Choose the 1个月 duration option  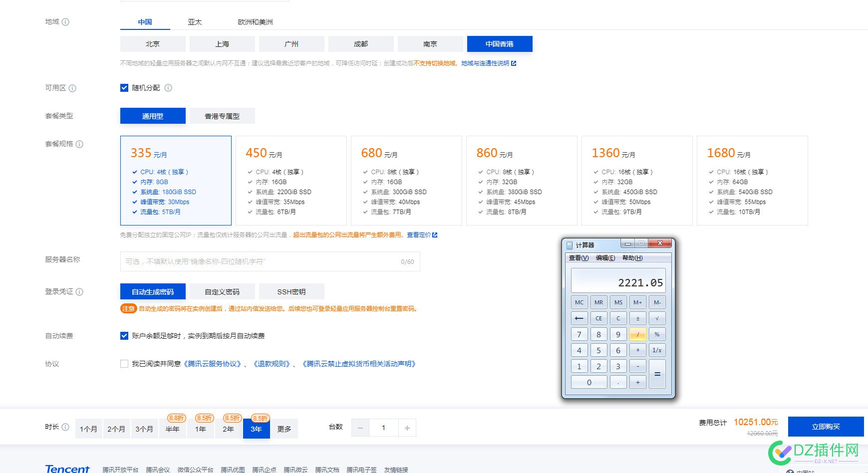89,429
